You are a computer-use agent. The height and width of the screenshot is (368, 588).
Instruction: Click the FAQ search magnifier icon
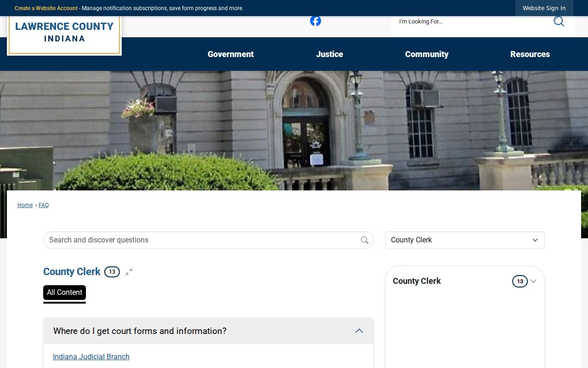coord(365,240)
